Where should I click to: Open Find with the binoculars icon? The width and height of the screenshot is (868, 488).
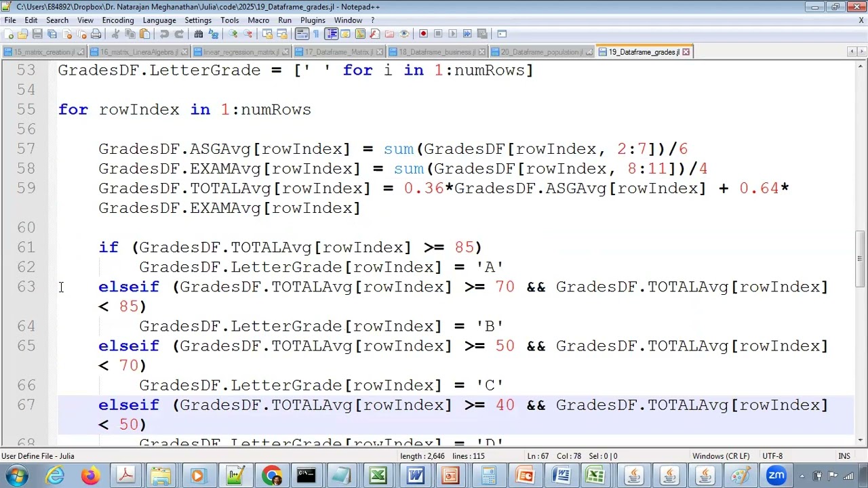click(x=198, y=34)
